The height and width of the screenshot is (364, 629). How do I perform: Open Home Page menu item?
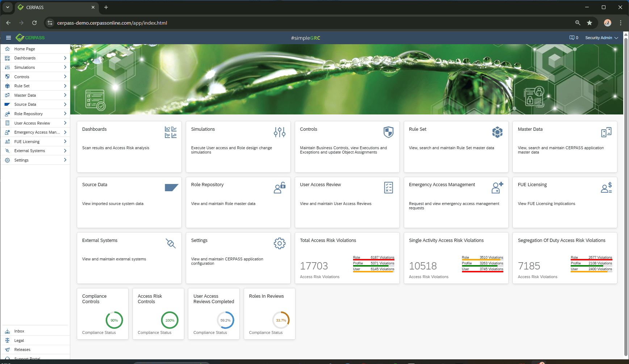point(35,49)
